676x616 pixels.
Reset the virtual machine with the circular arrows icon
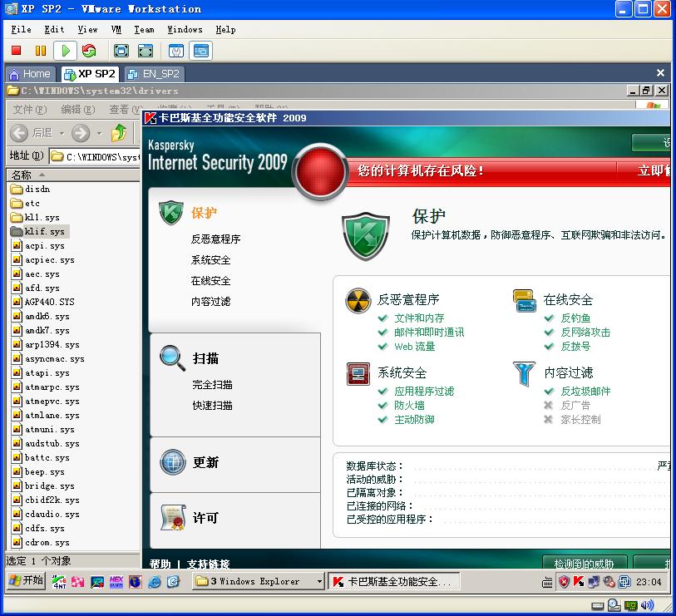89,51
